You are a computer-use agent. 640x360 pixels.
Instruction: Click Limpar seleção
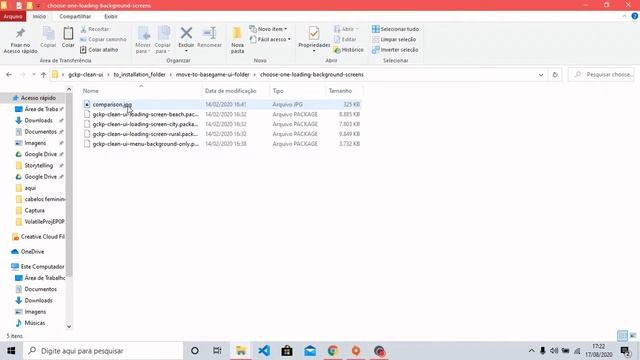coord(394,40)
